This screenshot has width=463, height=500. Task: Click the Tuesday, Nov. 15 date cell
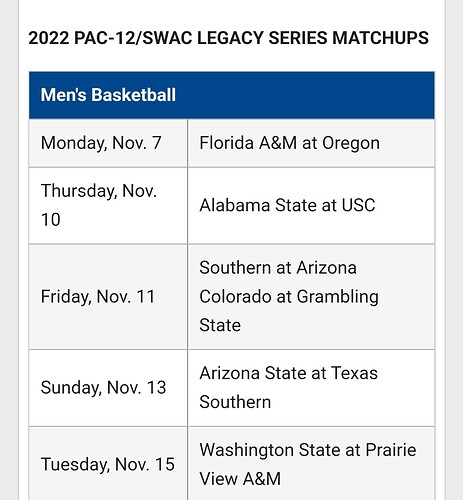click(108, 464)
